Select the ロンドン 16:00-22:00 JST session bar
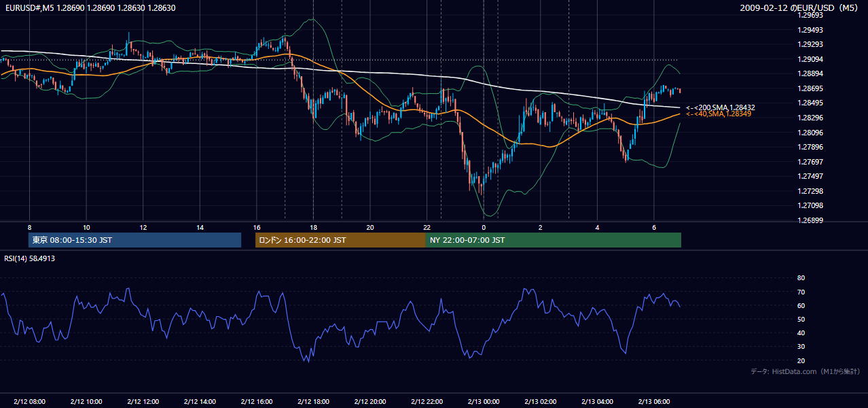Screen dimensions: 868x408 point(340,240)
